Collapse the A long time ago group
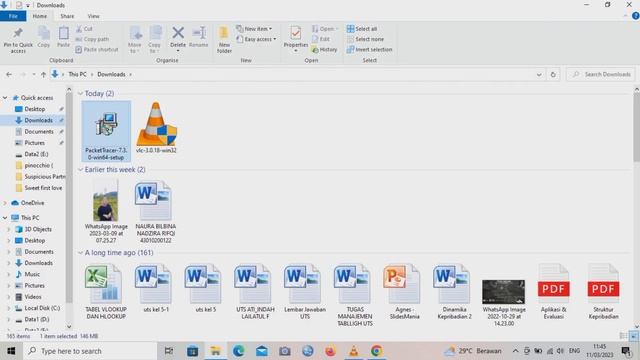 click(80, 253)
